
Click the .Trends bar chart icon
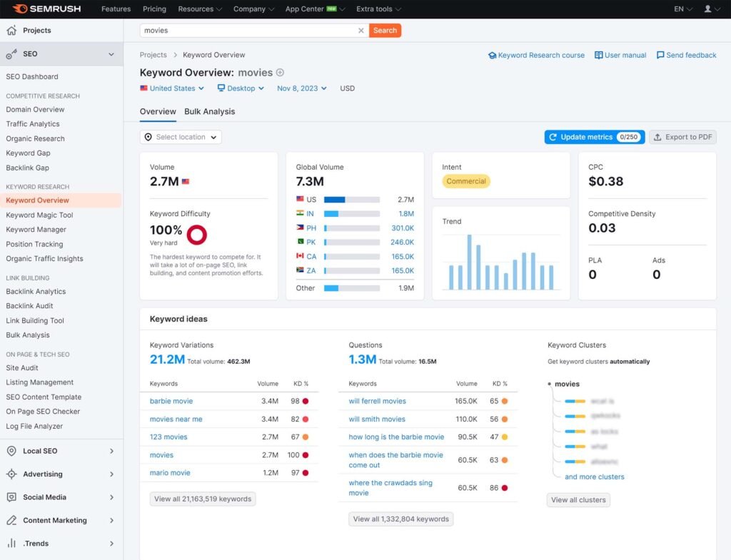pos(11,543)
